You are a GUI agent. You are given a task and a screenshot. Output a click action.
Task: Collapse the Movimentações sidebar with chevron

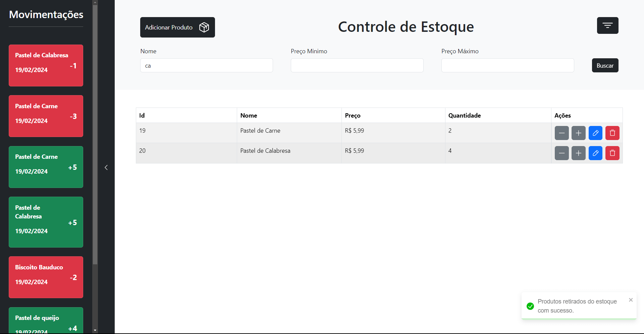(106, 168)
